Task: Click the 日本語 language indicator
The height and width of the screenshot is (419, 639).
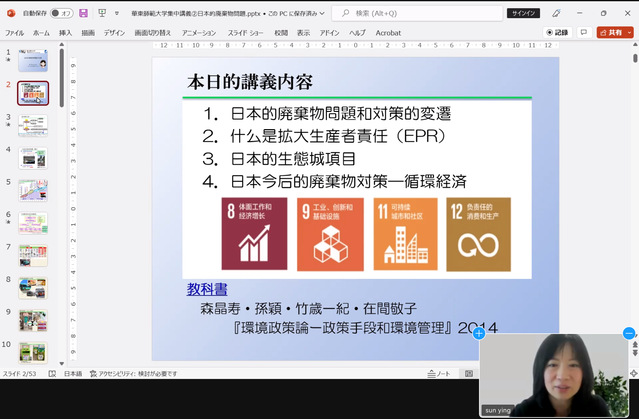Action: [x=73, y=373]
